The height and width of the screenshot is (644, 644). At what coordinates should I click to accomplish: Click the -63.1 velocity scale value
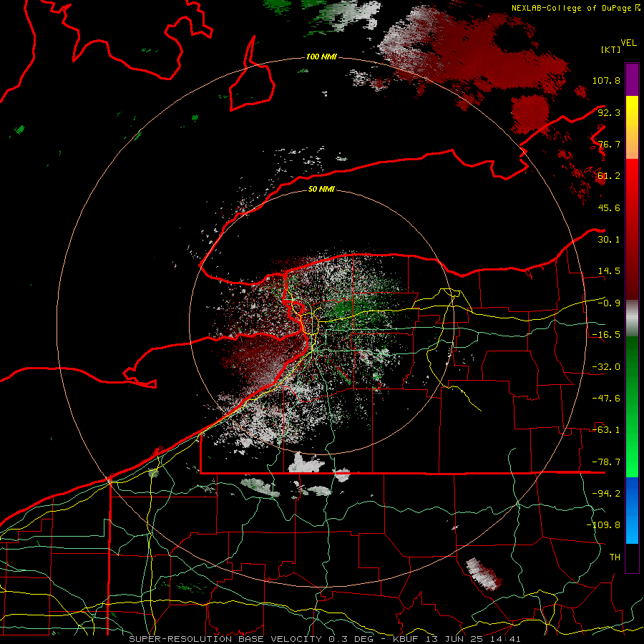[606, 430]
